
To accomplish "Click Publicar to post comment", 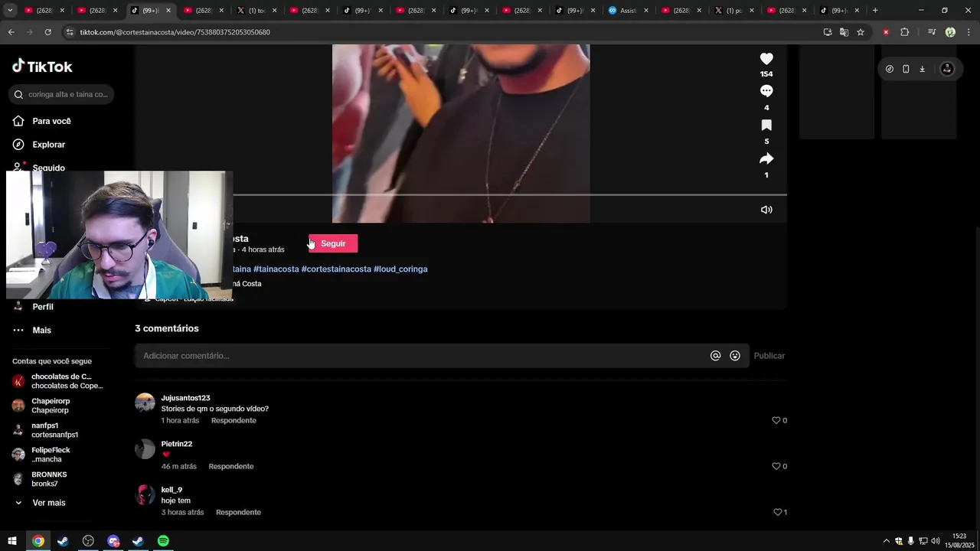I will (x=769, y=356).
